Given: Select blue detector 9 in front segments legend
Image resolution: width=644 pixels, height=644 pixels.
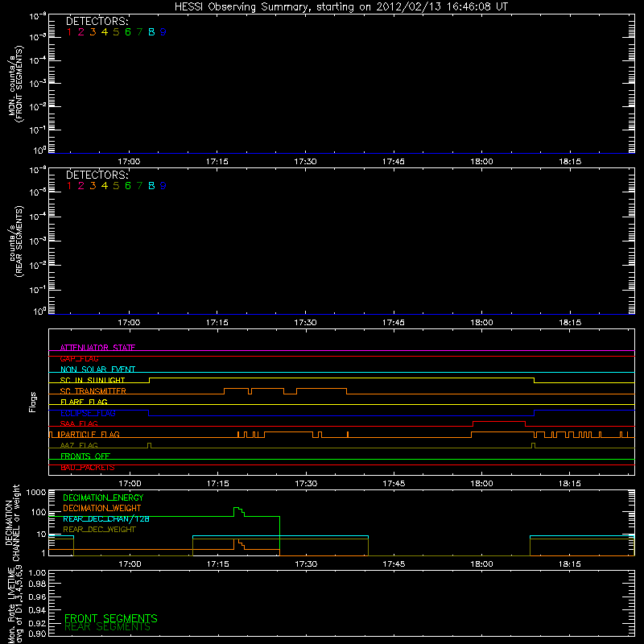Looking at the screenshot, I should (x=163, y=32).
